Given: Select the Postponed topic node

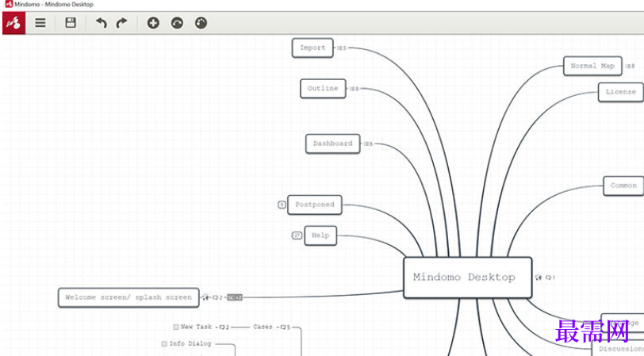Looking at the screenshot, I should [315, 205].
